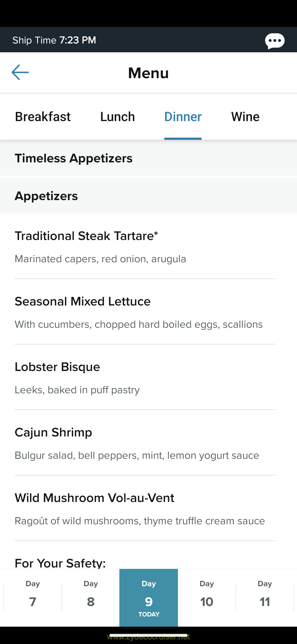Select the Dinner tab
297x644 pixels.
pos(183,117)
